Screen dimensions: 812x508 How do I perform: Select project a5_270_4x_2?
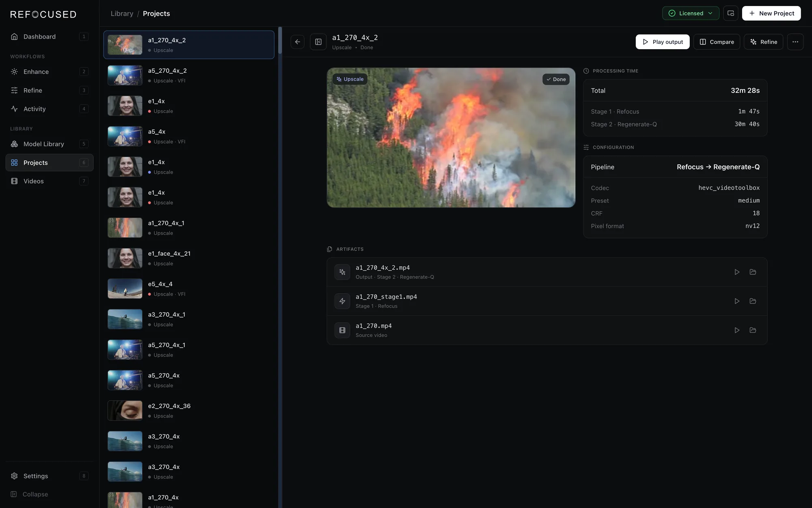tap(189, 75)
